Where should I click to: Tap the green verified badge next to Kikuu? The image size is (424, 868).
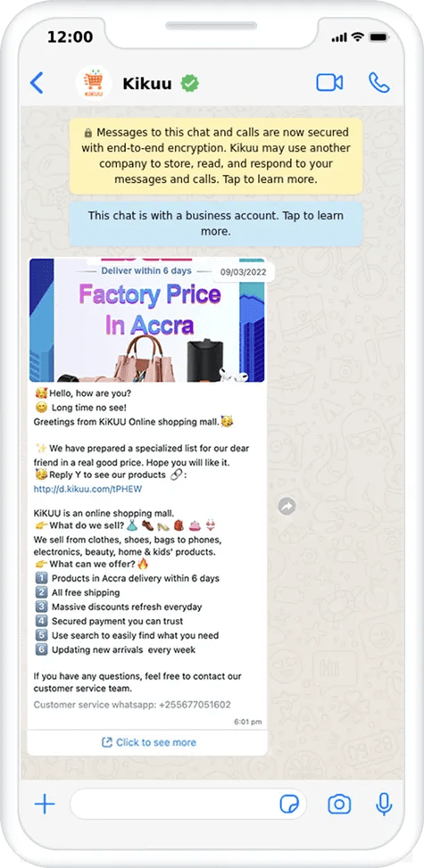click(189, 84)
